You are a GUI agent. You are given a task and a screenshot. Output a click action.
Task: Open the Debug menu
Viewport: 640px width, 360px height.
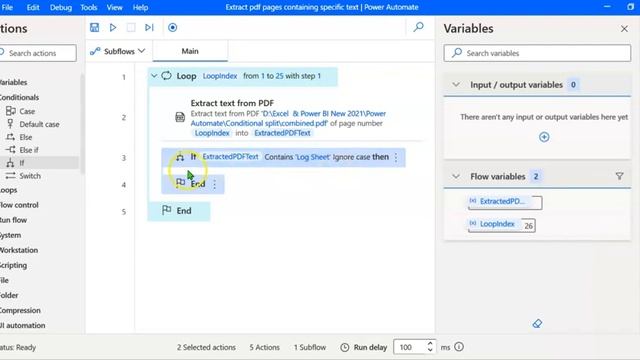coord(61,7)
